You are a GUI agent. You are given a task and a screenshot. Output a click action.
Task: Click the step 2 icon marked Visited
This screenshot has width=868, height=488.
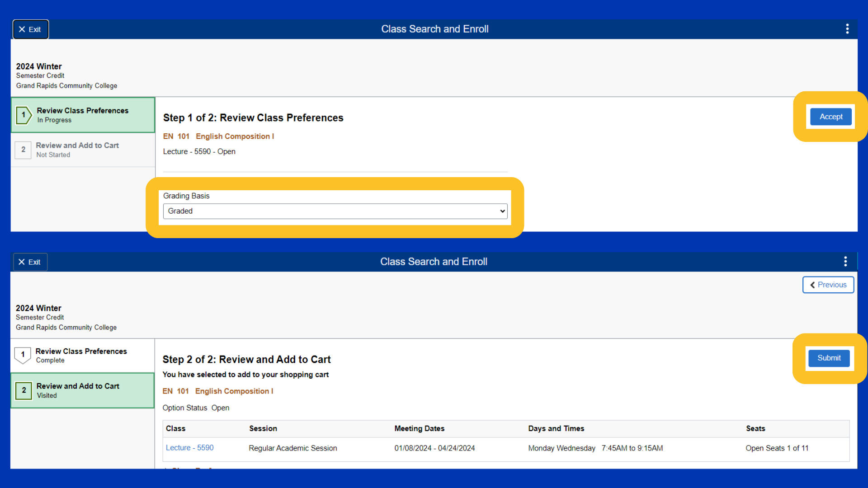pos(24,390)
